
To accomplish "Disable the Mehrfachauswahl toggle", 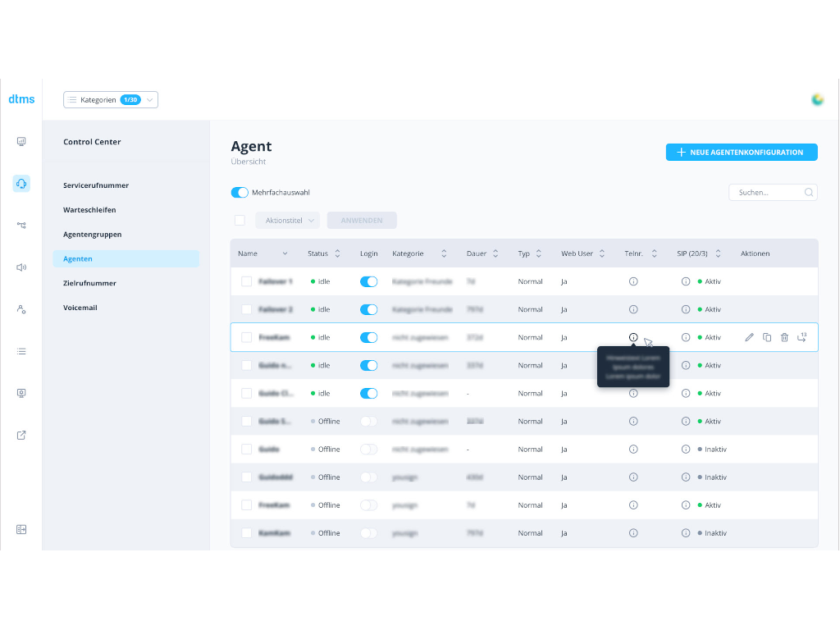I will [240, 191].
